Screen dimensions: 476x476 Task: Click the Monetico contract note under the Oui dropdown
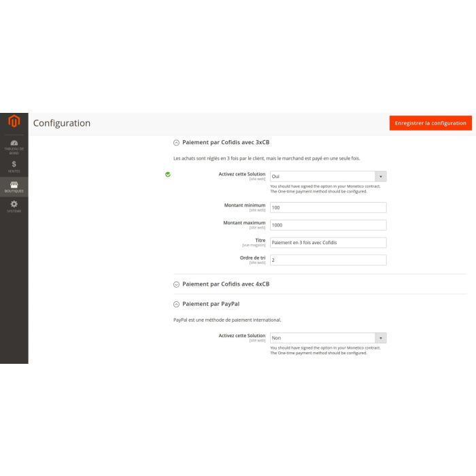[x=325, y=189]
